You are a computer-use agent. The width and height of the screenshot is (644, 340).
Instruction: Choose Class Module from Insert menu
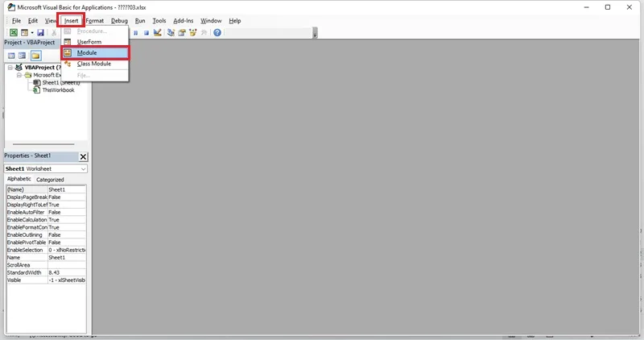pos(95,64)
